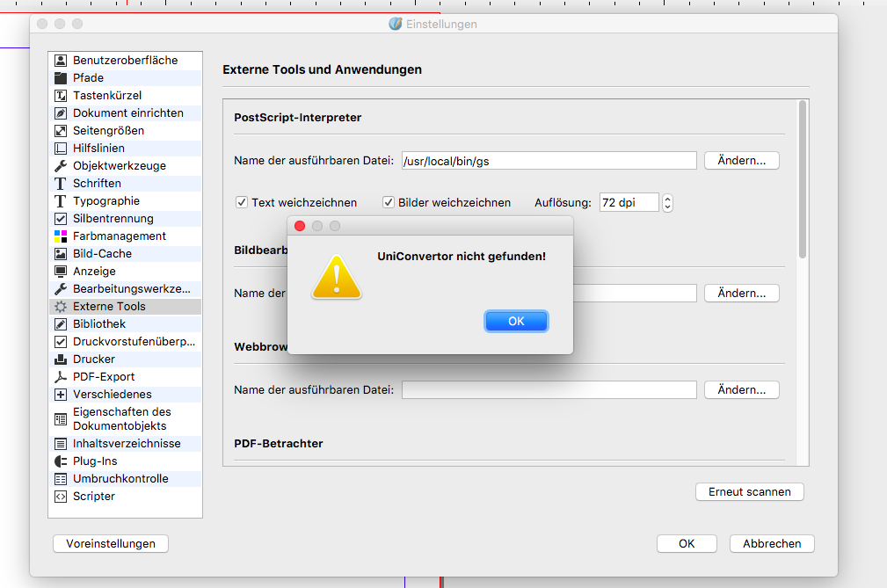Open the Farbmanagement color icon
Image resolution: width=887 pixels, height=588 pixels.
point(61,236)
